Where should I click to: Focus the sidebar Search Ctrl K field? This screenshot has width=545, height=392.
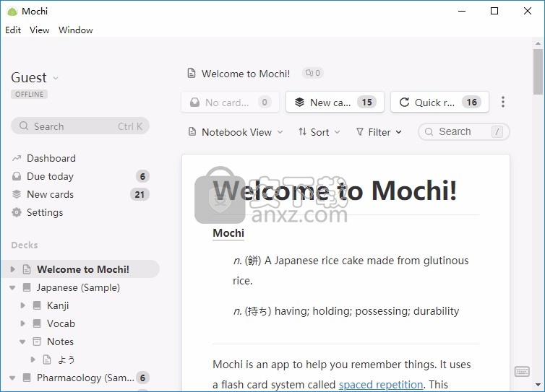[80, 126]
